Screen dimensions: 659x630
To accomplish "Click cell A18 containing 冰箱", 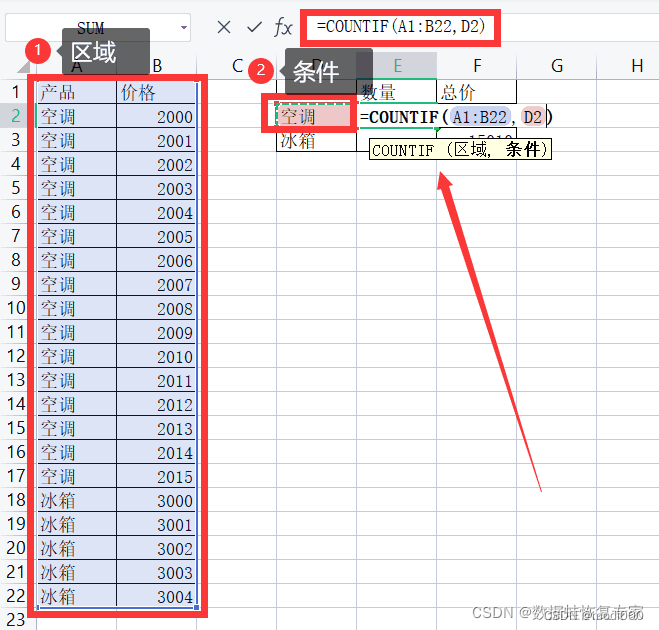I will pos(76,500).
